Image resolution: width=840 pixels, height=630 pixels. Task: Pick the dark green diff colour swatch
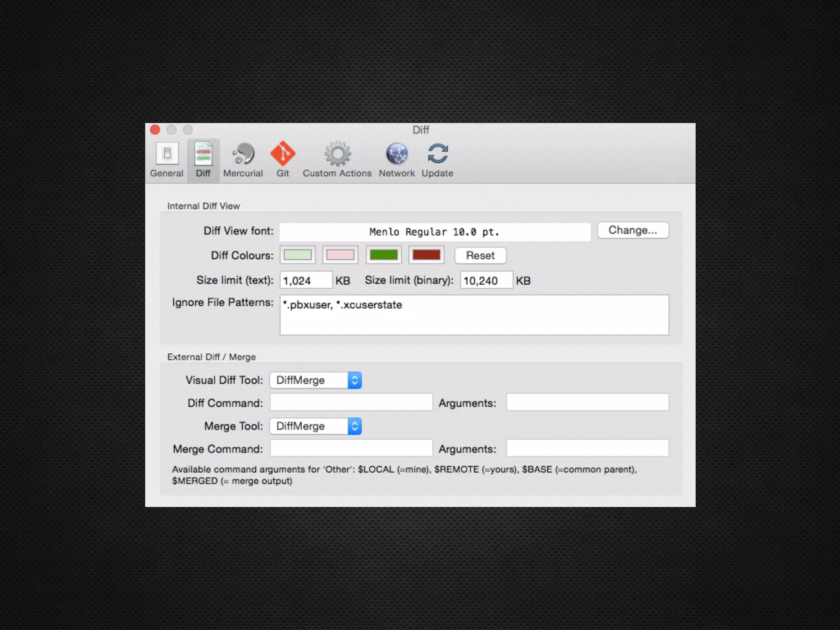(383, 255)
